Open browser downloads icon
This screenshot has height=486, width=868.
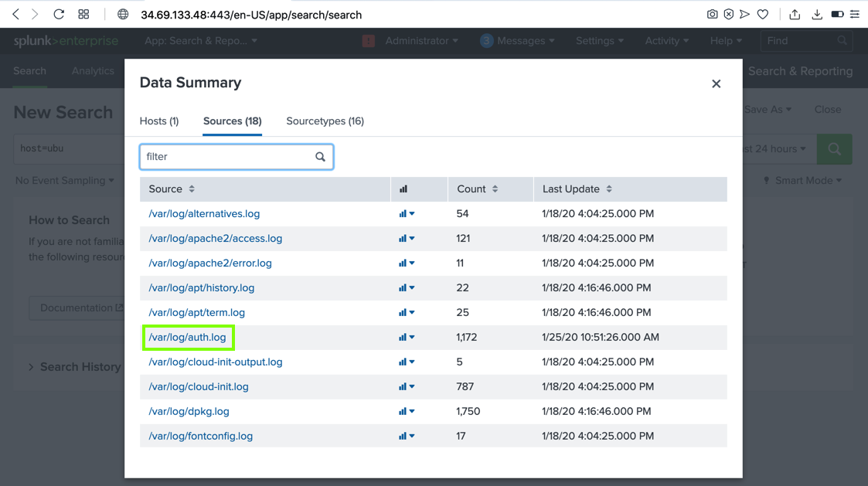click(817, 15)
